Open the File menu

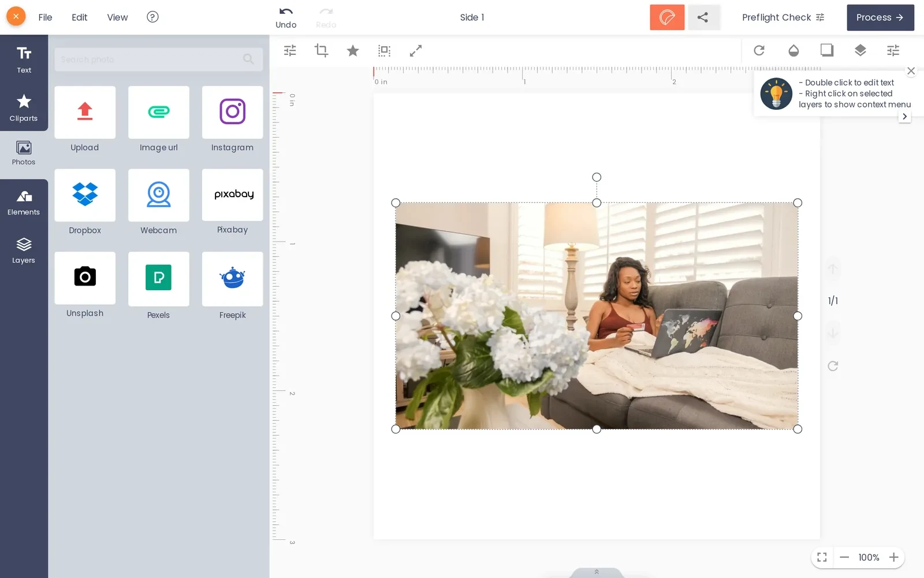click(45, 17)
